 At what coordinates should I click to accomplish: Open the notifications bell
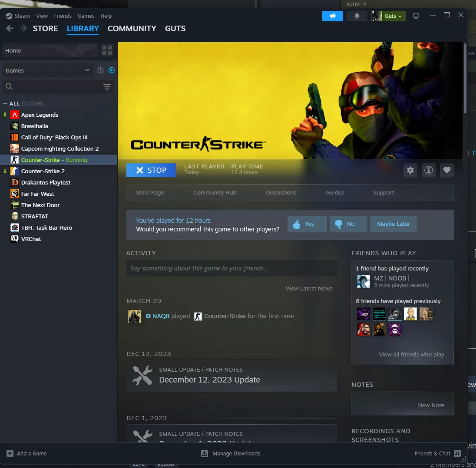(357, 16)
